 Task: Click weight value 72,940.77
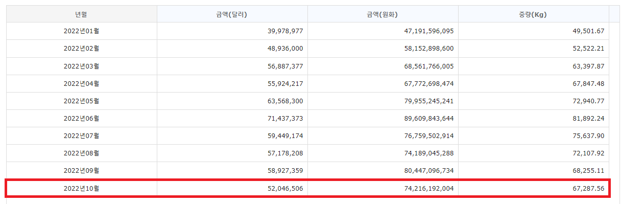[x=589, y=101]
